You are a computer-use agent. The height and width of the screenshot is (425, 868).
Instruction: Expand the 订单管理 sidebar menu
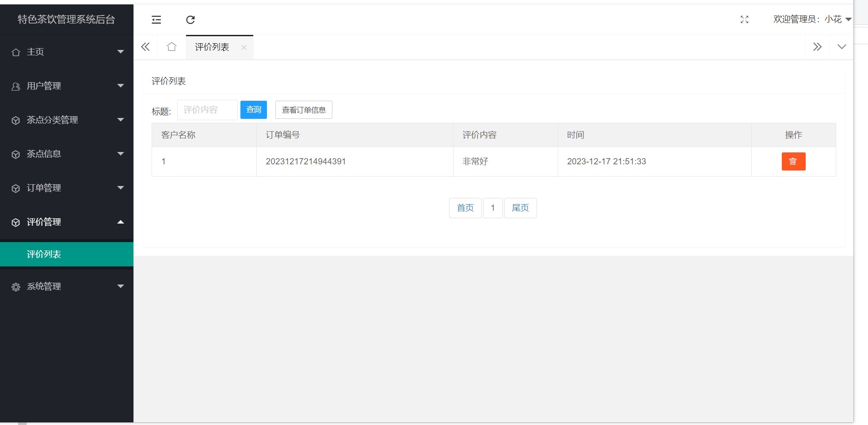tap(67, 188)
